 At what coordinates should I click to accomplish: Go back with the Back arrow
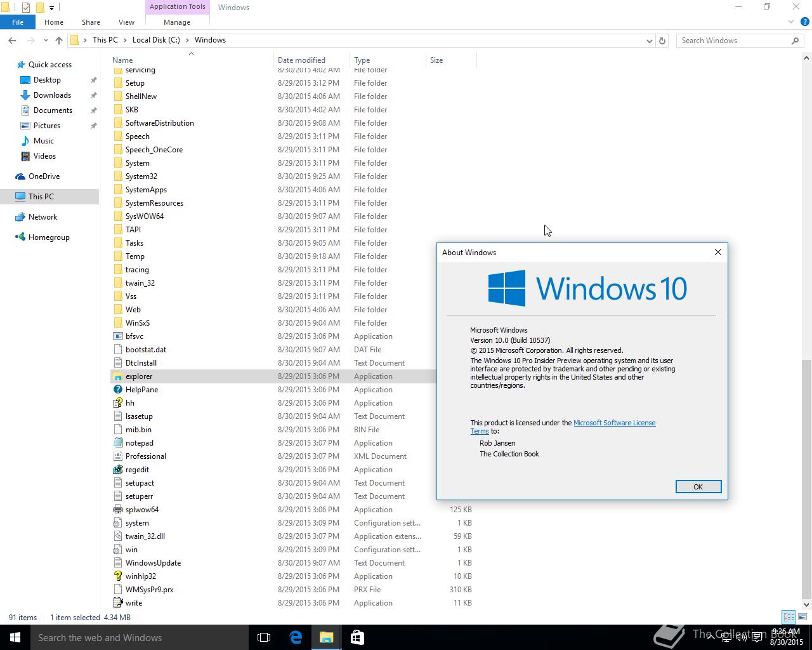tap(12, 40)
